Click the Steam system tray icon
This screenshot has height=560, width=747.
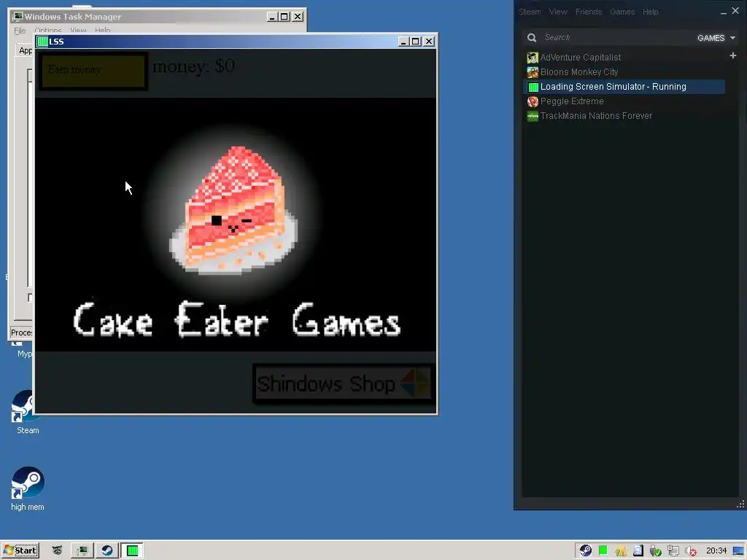586,551
